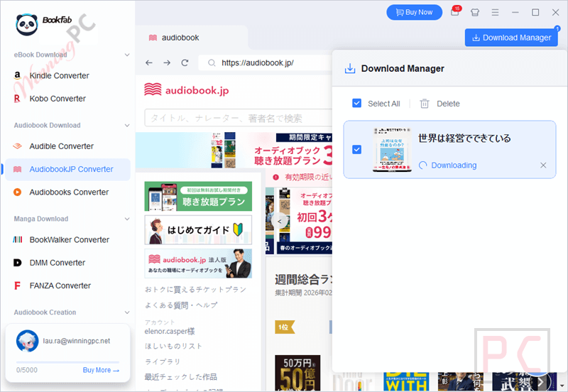The width and height of the screenshot is (568, 392).
Task: Open ほしいものリスト link
Action: 173,346
